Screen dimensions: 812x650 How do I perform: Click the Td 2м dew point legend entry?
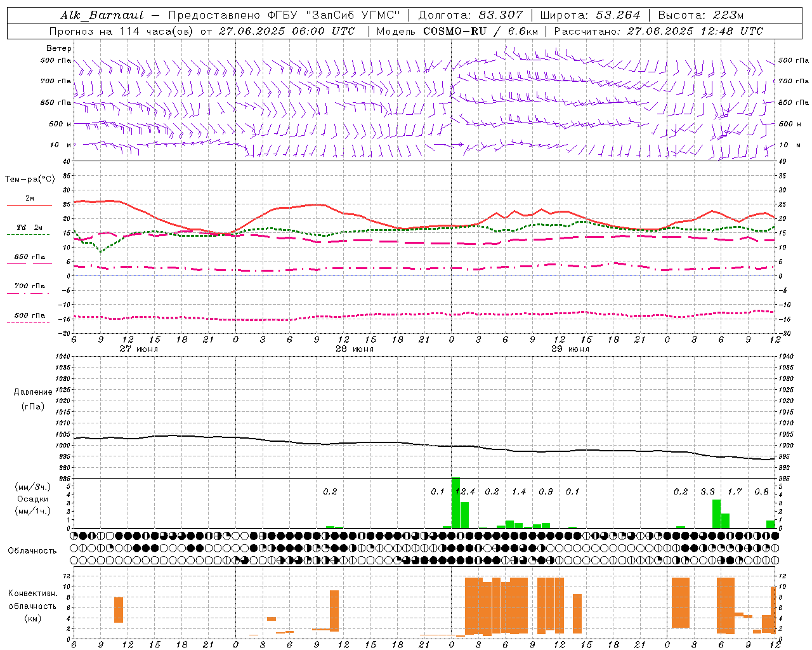point(29,227)
